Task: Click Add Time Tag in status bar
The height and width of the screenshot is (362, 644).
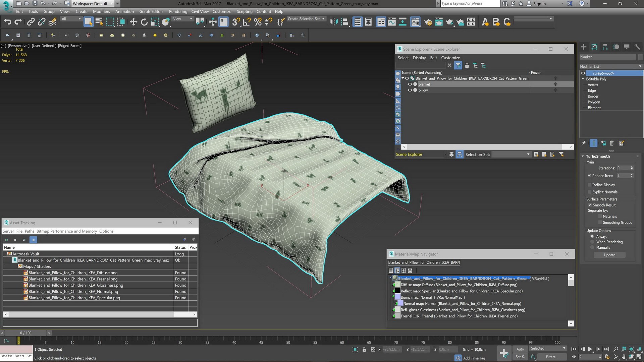Action: coord(474,358)
